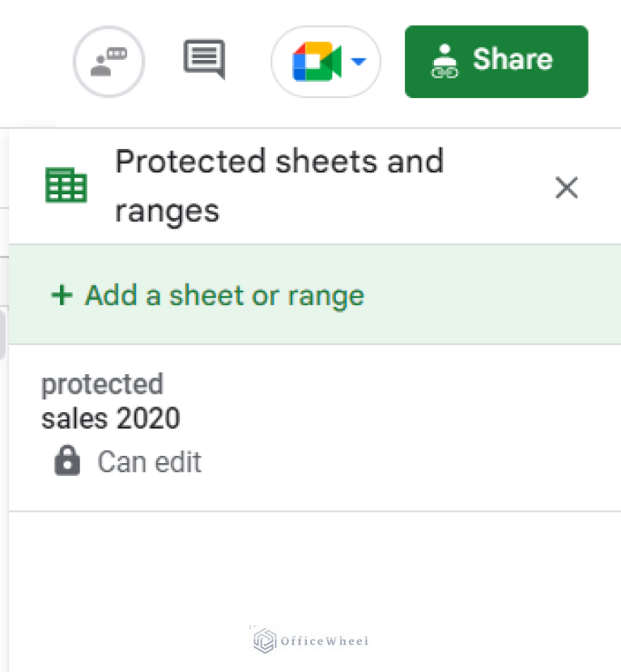Click the OfficeWheel watermark text
The image size is (621, 672).
pyautogui.click(x=324, y=641)
